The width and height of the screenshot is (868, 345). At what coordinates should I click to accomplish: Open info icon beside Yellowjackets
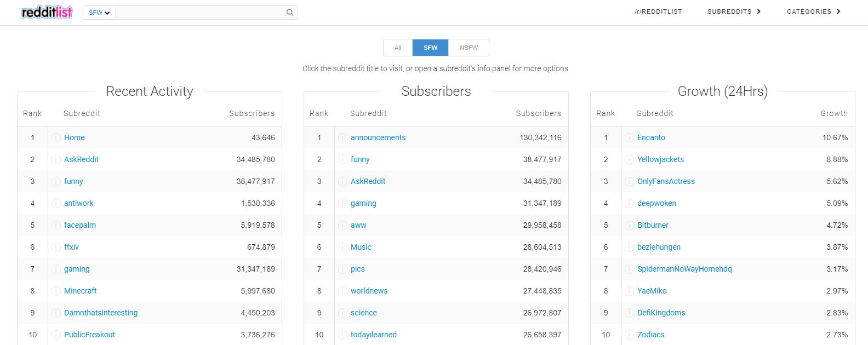(629, 159)
